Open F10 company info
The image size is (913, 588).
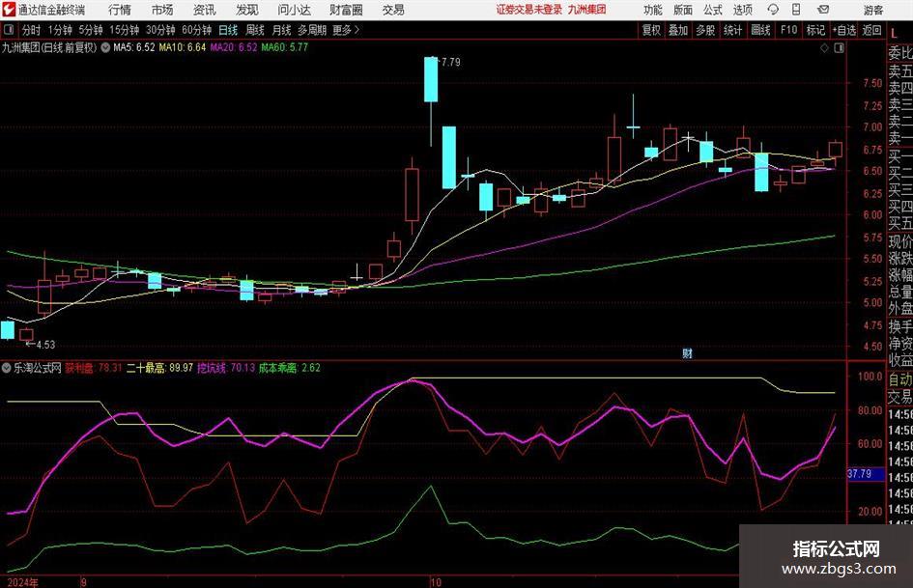coord(788,30)
